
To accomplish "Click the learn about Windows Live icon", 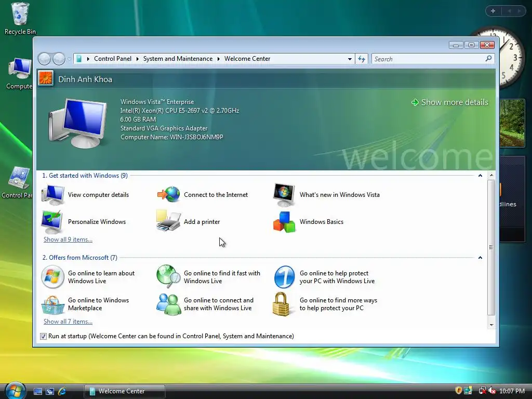I will pos(52,277).
